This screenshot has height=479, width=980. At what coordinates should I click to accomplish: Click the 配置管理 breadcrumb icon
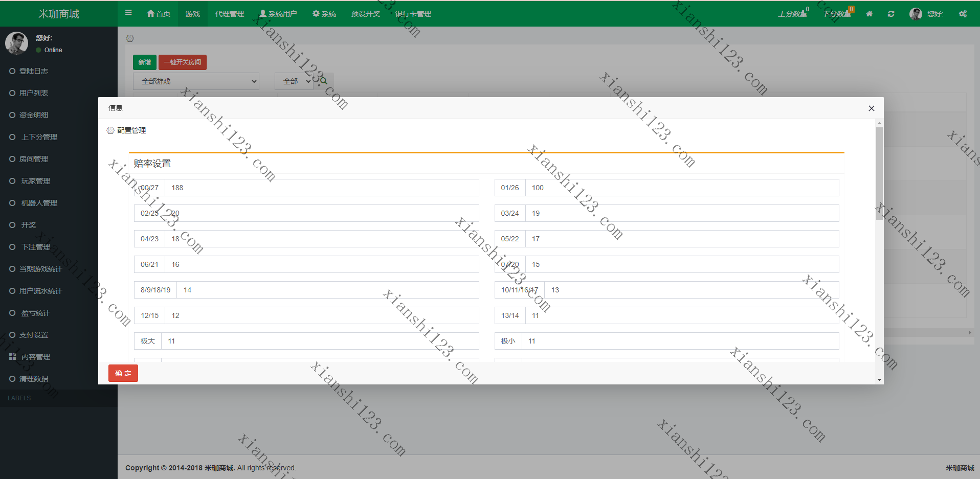pos(110,130)
